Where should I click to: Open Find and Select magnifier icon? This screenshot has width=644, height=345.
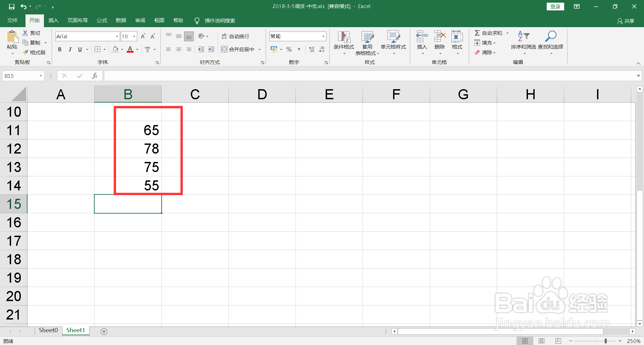tap(551, 36)
